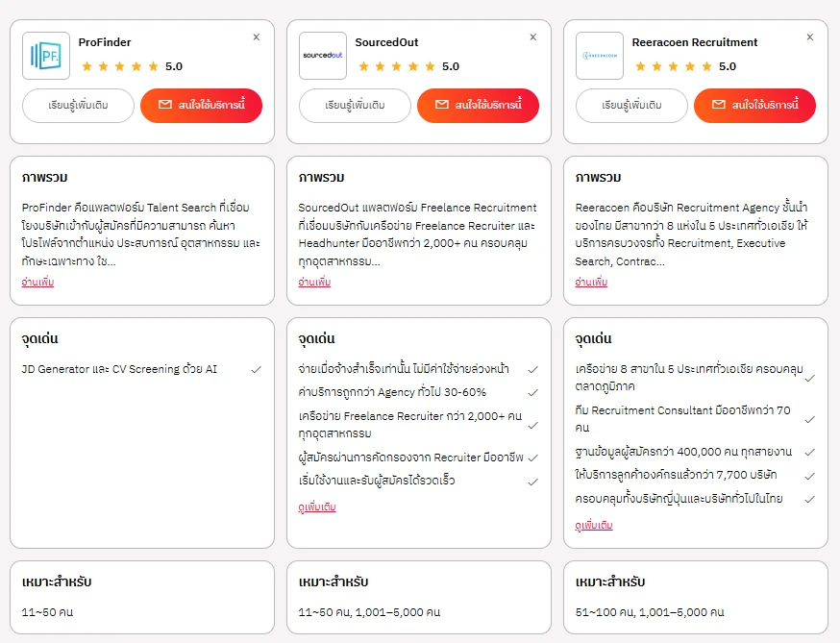Click the "JD Generator และ CV Screening ด้วย AI" highlight
The width and height of the screenshot is (840, 643).
pos(119,369)
